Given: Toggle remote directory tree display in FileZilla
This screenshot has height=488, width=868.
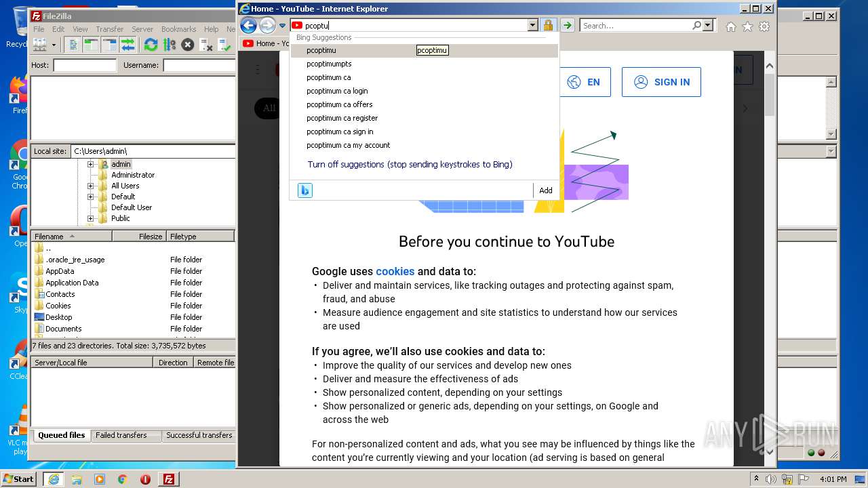Looking at the screenshot, I should tap(109, 45).
